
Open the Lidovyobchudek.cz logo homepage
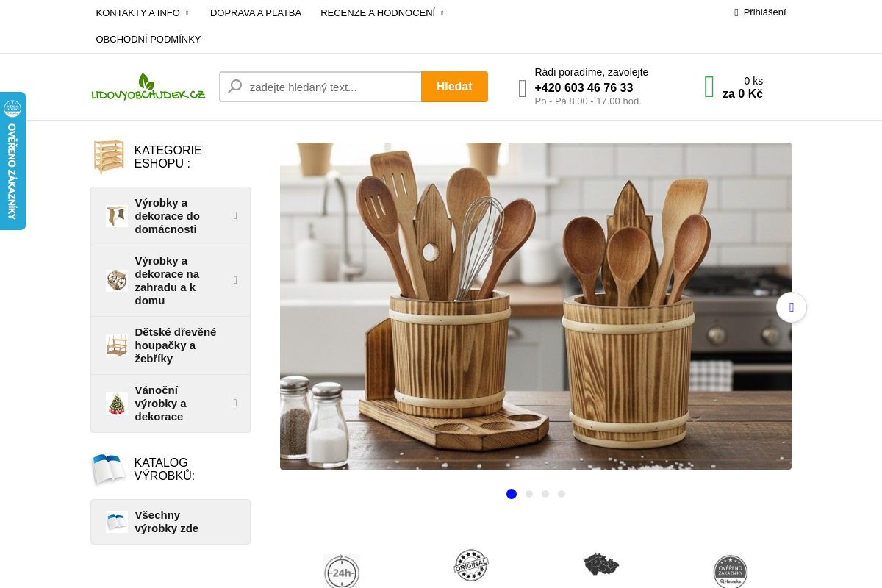(x=148, y=87)
